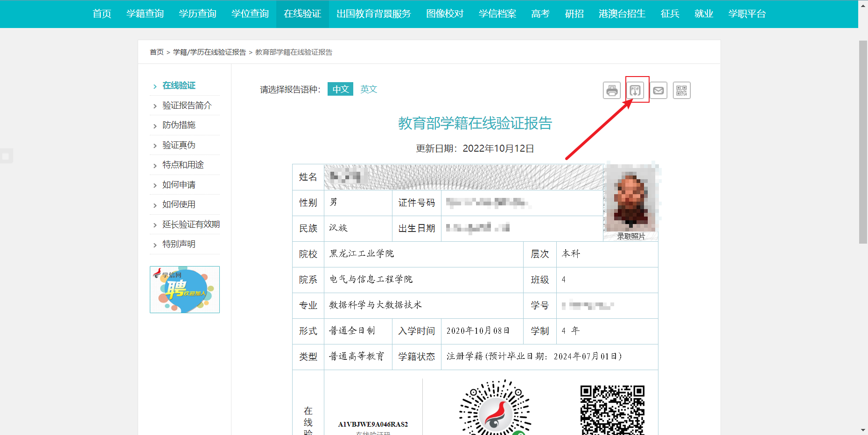
Task: Switch report language to 中文
Action: 341,89
